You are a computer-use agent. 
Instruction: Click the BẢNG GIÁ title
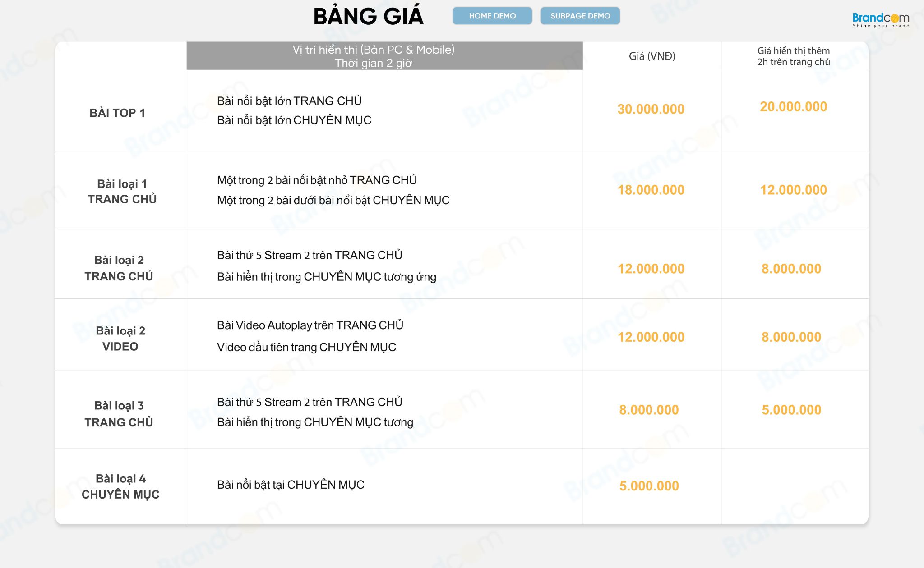pos(368,16)
